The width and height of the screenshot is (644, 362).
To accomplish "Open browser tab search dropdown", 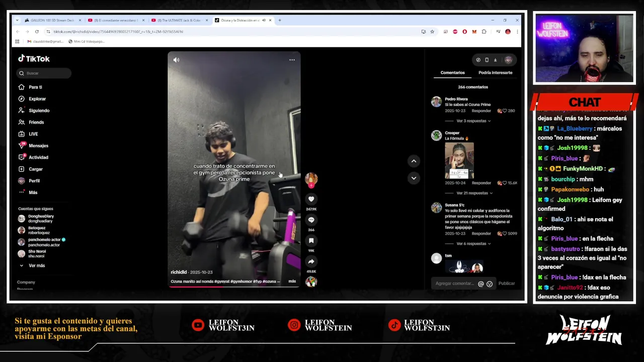I will pyautogui.click(x=17, y=20).
